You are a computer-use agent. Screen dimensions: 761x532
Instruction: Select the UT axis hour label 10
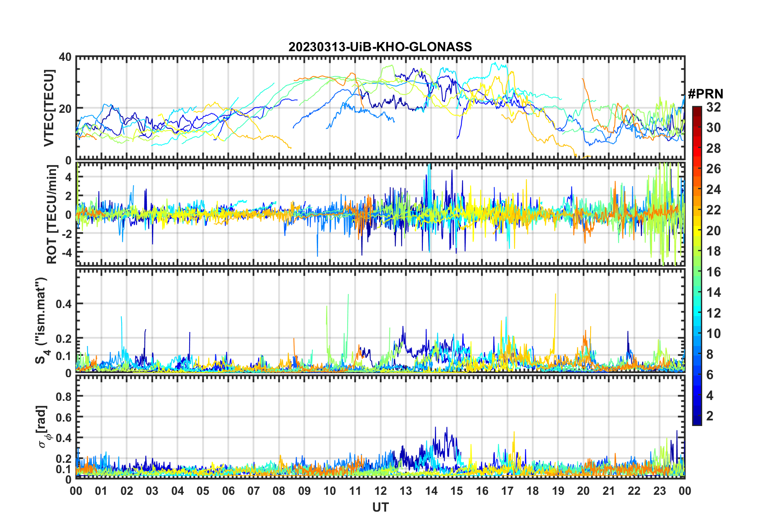[330, 491]
